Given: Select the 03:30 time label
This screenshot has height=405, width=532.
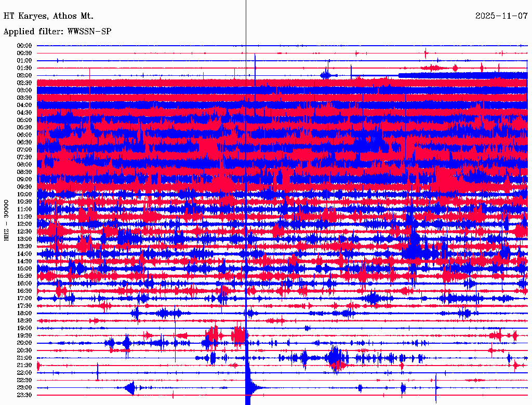Looking at the screenshot, I should (24, 98).
